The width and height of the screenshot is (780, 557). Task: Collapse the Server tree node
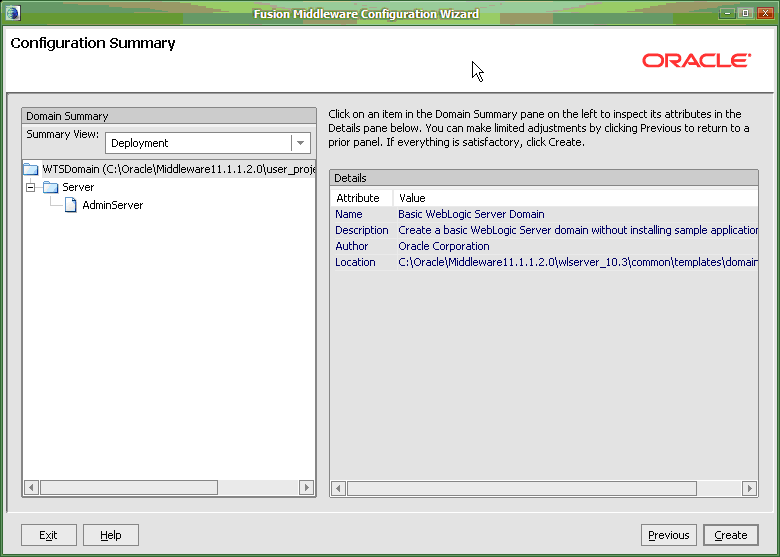tap(31, 187)
